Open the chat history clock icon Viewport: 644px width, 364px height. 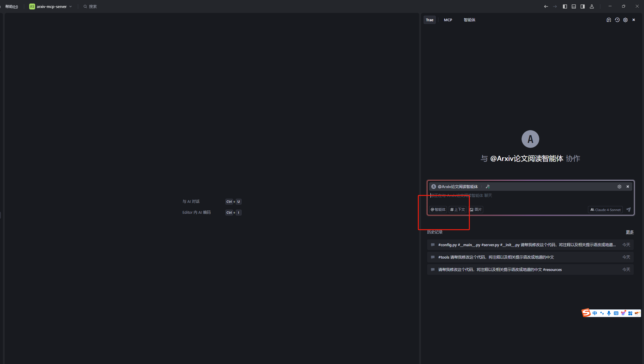[617, 20]
